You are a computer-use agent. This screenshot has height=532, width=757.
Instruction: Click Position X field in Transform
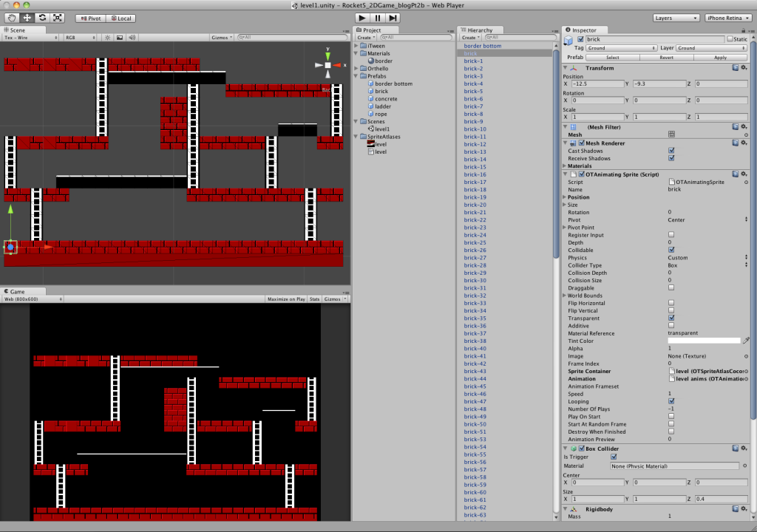coord(597,83)
